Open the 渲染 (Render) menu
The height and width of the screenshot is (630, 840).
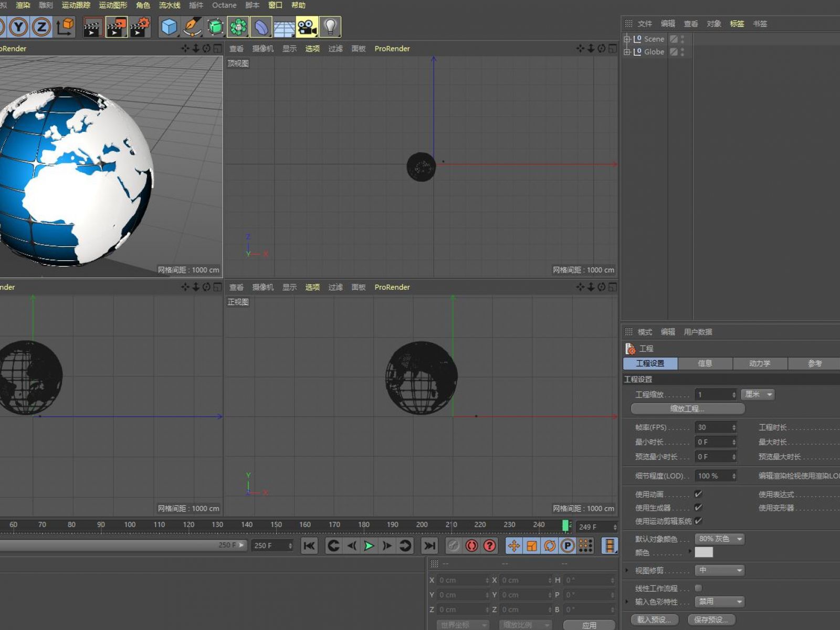click(23, 5)
